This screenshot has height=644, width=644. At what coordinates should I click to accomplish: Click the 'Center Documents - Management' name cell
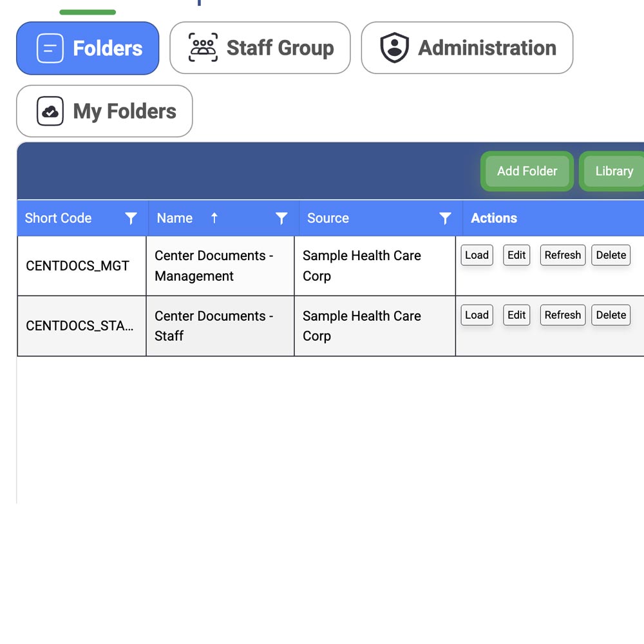pos(220,266)
